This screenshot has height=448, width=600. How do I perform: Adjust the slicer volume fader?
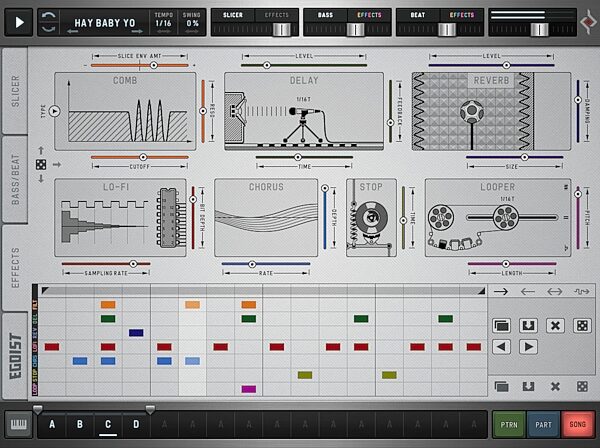coord(282,29)
